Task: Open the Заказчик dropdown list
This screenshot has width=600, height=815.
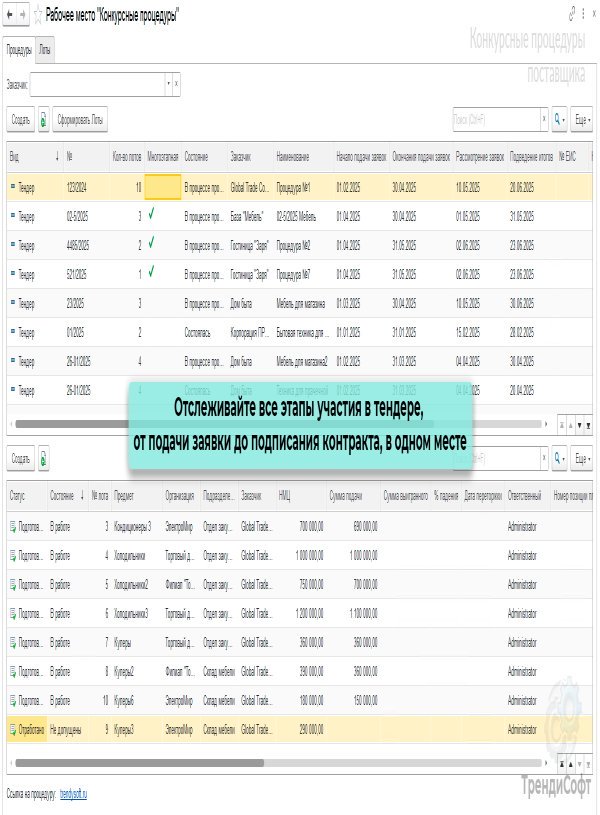Action: pos(167,85)
